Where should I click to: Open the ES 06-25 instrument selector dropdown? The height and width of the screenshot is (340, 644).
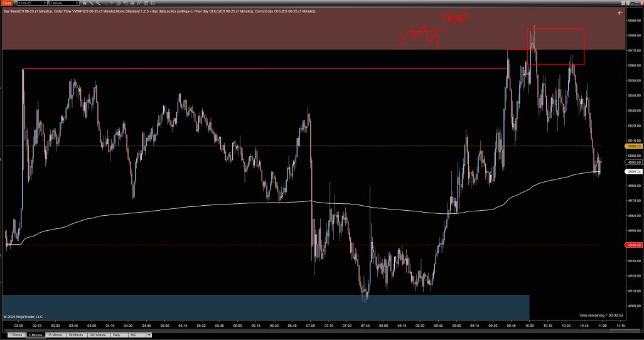(x=32, y=3)
